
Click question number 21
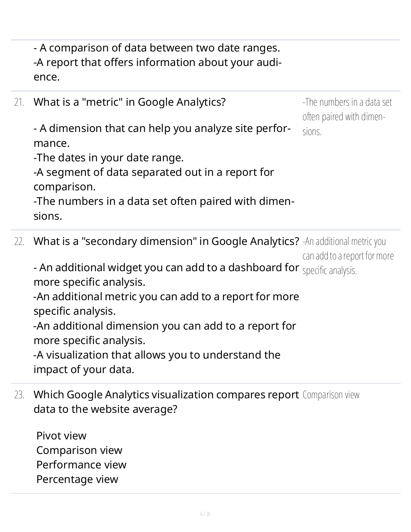coord(19,103)
